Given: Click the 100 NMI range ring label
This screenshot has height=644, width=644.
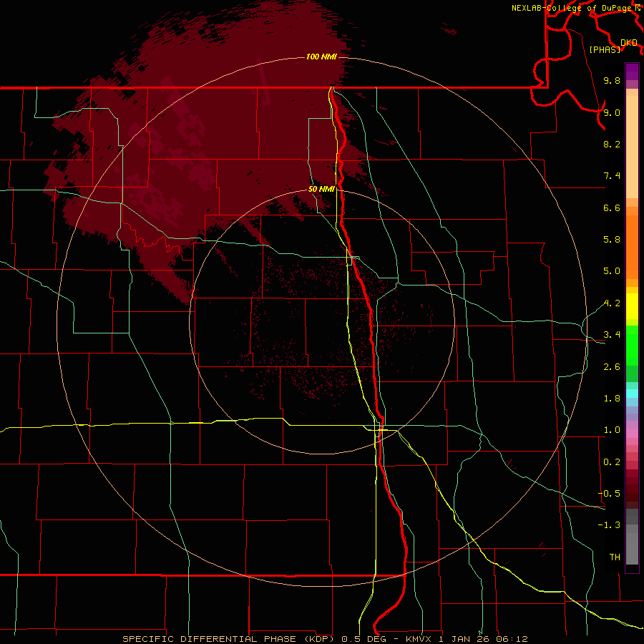Looking at the screenshot, I should coord(321,57).
